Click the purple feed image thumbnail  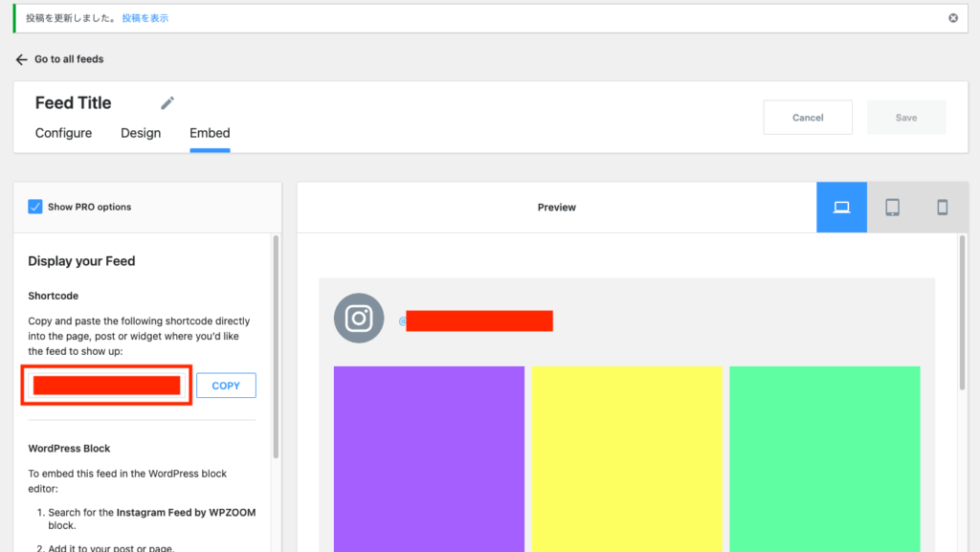coord(429,457)
